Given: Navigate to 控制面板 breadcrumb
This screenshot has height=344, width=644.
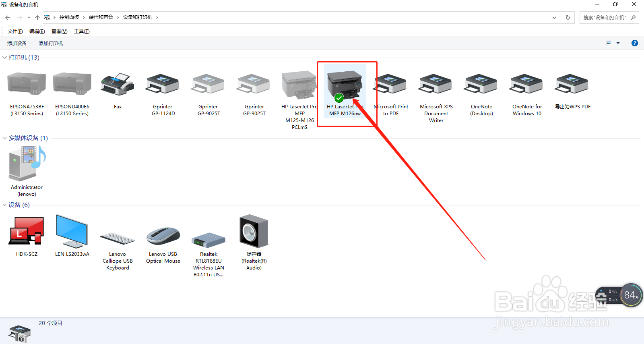Looking at the screenshot, I should pyautogui.click(x=69, y=17).
